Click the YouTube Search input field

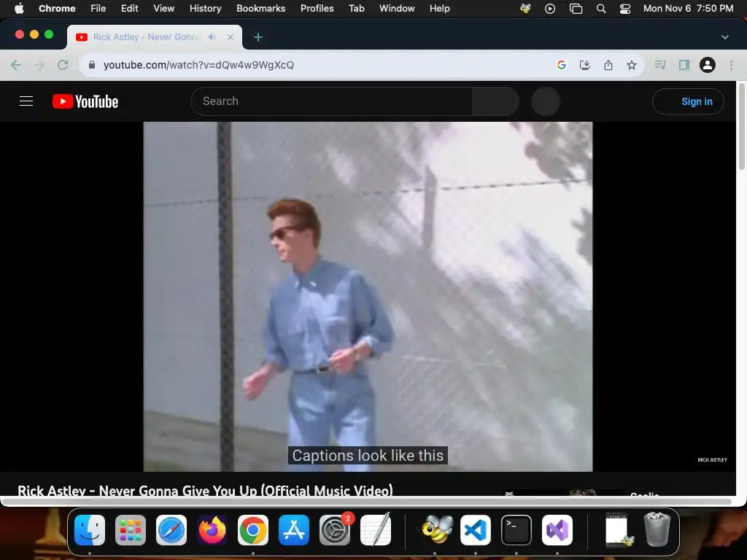(332, 101)
